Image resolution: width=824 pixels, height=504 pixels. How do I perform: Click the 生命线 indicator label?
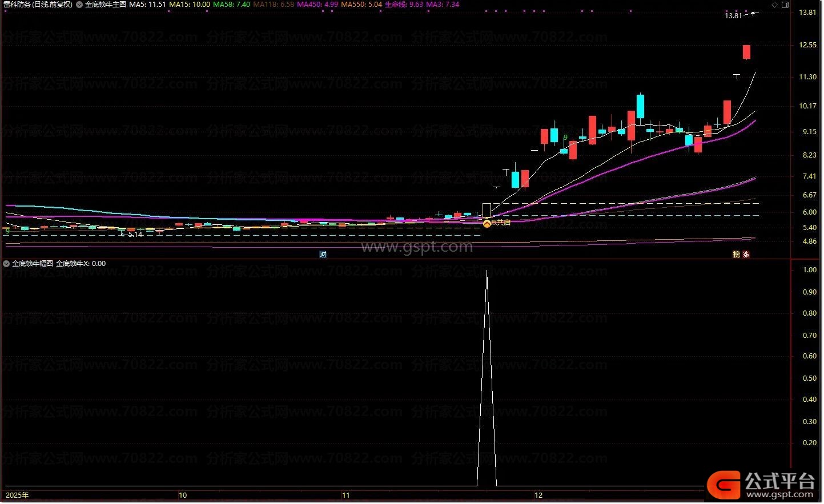[404, 5]
